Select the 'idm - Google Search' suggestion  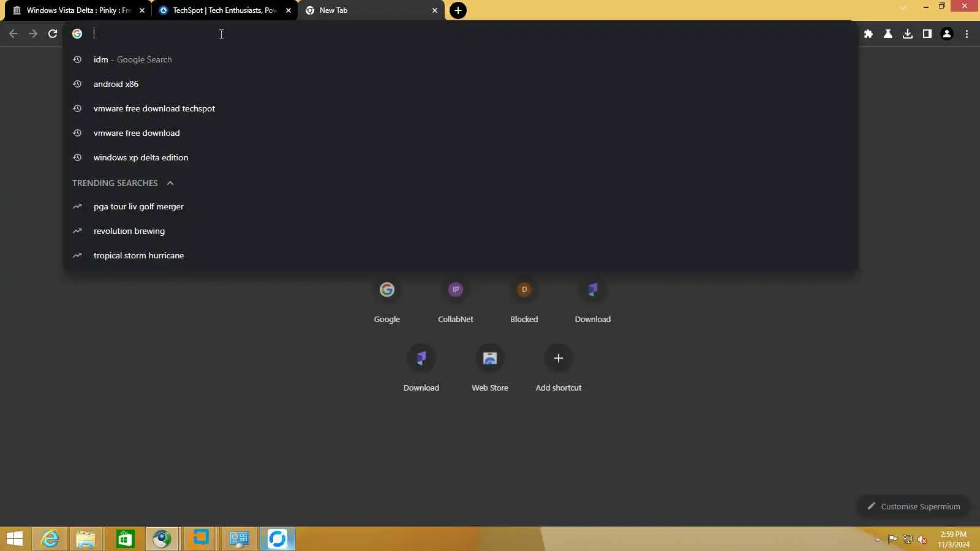[461, 59]
